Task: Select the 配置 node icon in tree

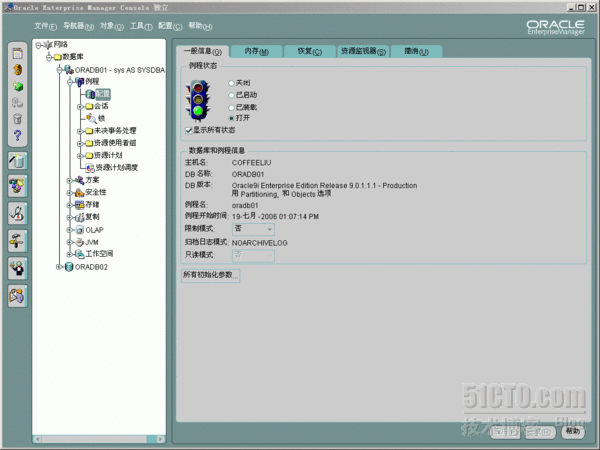Action: [90, 94]
